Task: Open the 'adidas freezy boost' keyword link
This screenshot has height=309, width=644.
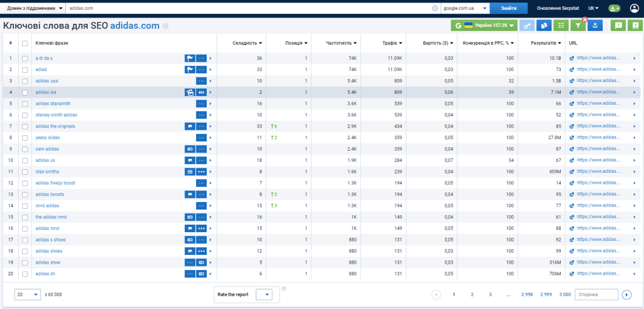Action: pos(55,183)
